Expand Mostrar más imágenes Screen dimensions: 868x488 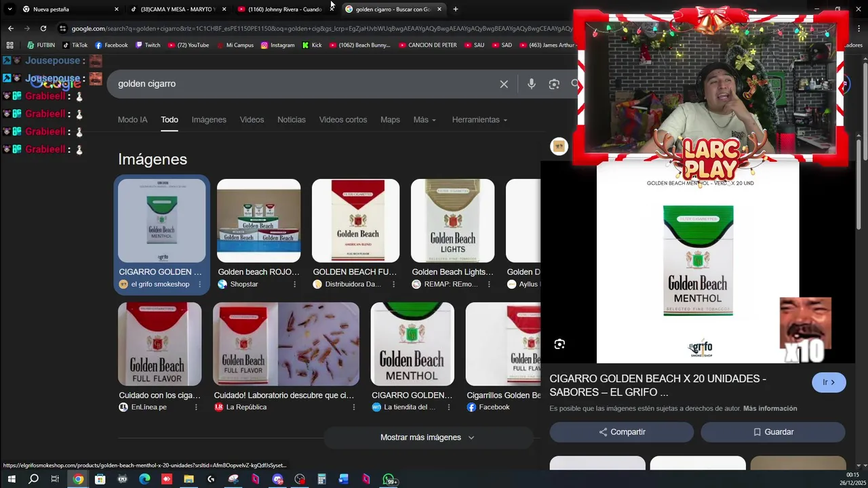click(427, 438)
